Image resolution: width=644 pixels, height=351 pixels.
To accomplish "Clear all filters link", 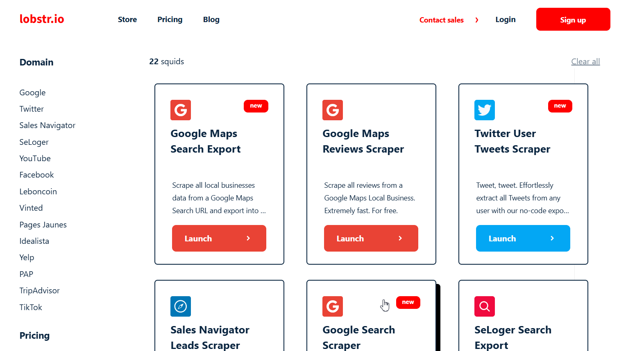I will point(585,61).
